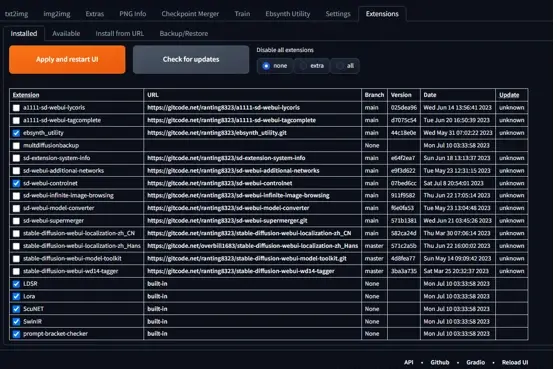Disable the ebsynth_utility extension checkbox
Viewport: 557px width, 369px height.
tap(16, 133)
